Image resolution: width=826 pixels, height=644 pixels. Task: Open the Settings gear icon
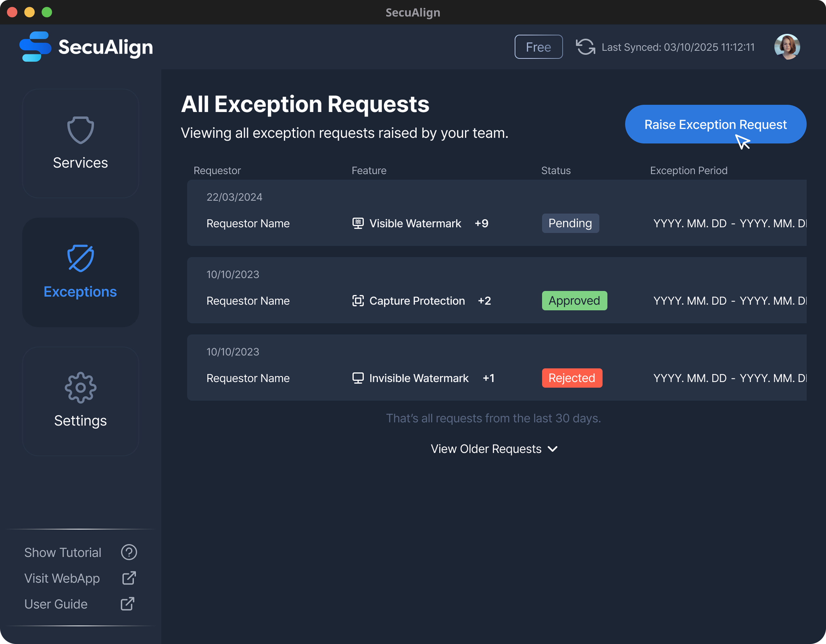(80, 388)
